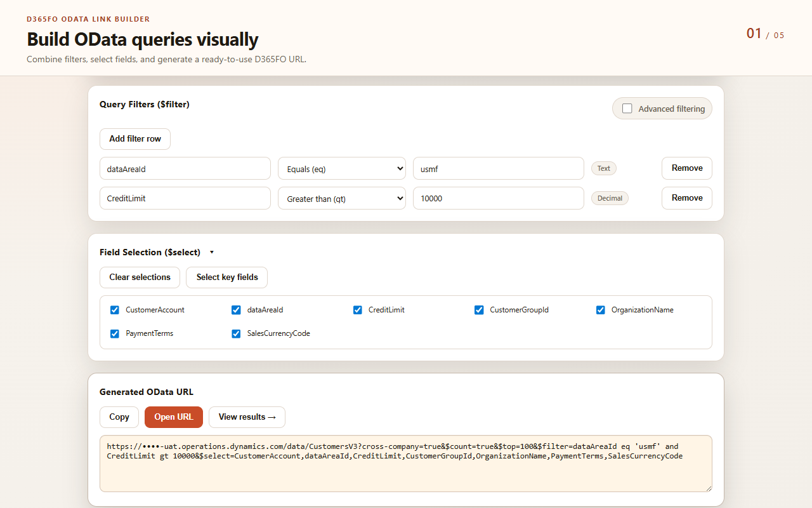Screen dimensions: 812x508
Task: Copy the generated OData URL
Action: coord(119,417)
